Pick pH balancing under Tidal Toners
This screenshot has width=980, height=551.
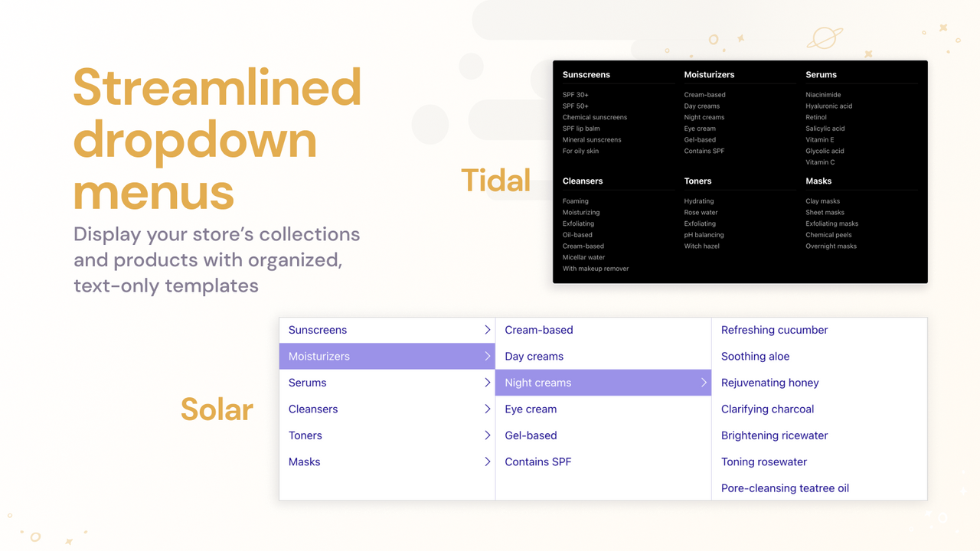pyautogui.click(x=704, y=235)
